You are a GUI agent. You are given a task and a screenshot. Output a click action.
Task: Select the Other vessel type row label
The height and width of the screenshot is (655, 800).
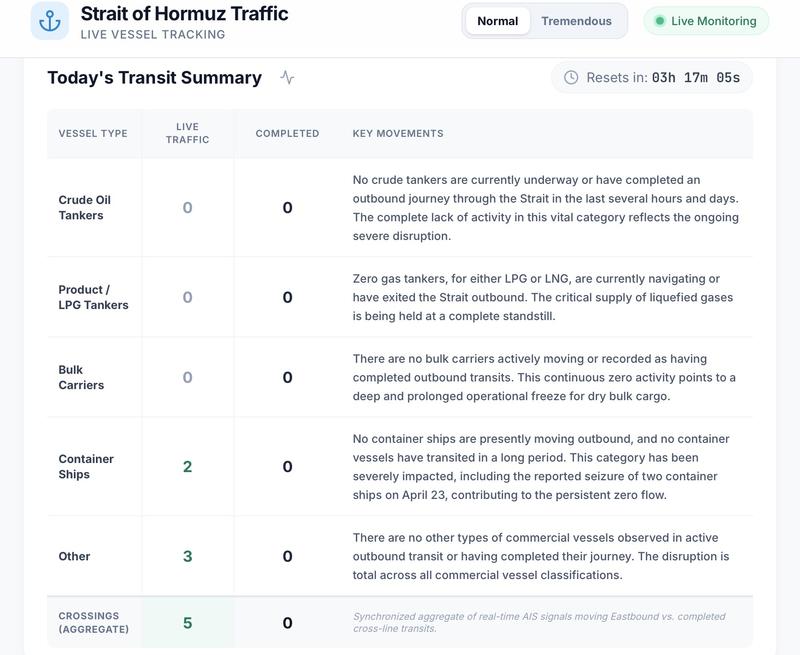pos(74,556)
